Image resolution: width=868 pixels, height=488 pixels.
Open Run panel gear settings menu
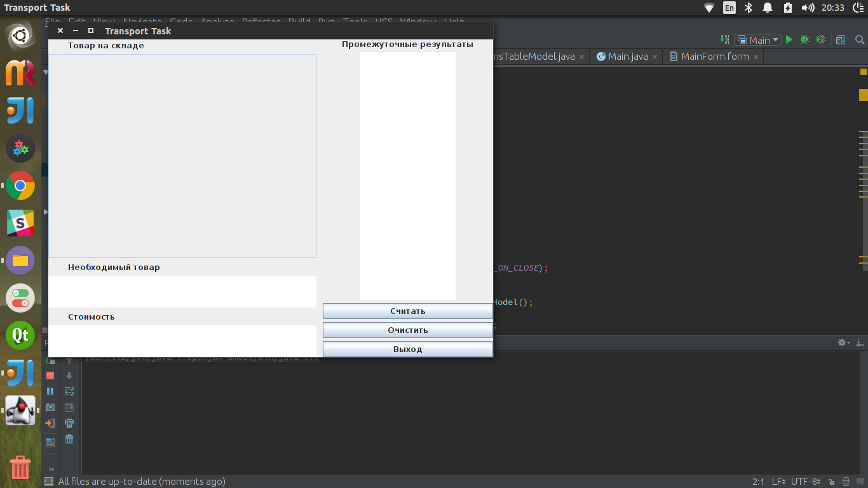point(844,342)
